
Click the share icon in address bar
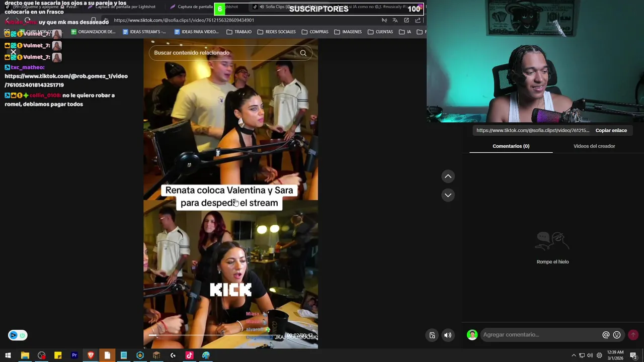418,20
